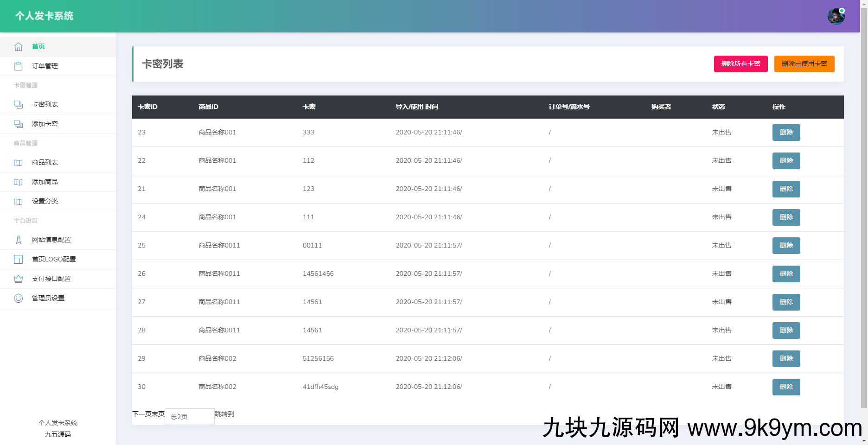Click the 跳转到 link
Screen dimensions: 868x445
coord(224,414)
